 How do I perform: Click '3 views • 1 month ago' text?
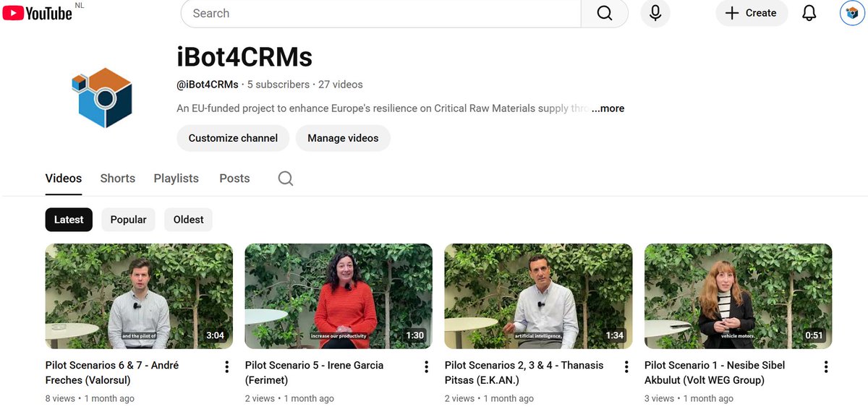[x=689, y=398]
